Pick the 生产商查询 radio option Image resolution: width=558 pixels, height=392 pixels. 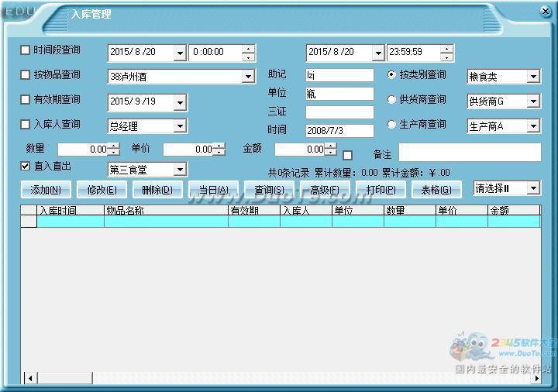(391, 125)
